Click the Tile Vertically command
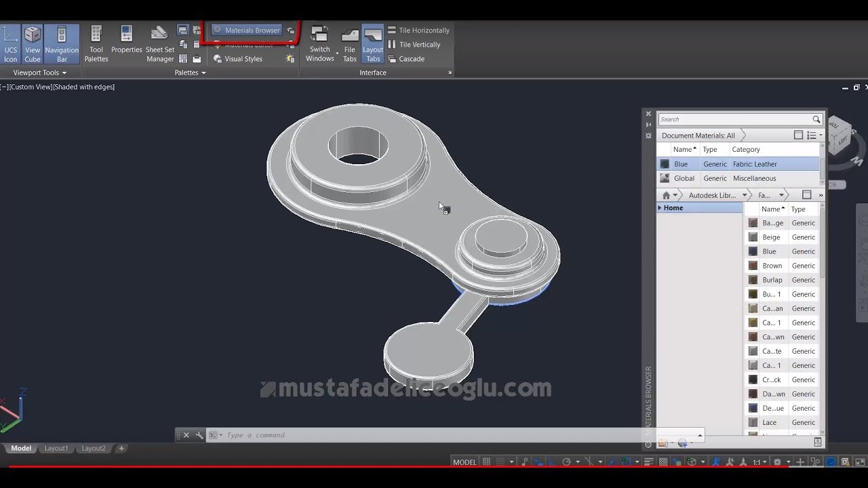The height and width of the screenshot is (488, 868). (x=414, y=45)
